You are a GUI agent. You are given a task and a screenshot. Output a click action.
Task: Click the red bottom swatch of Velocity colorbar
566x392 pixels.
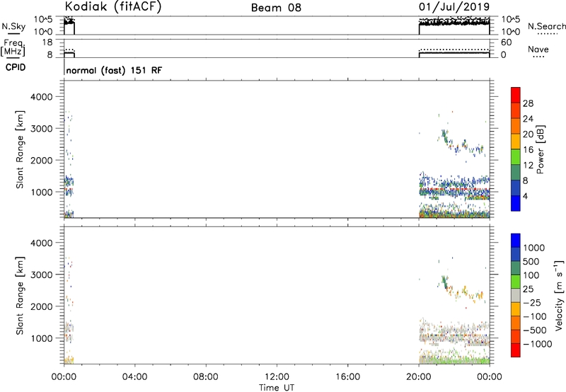(x=516, y=350)
